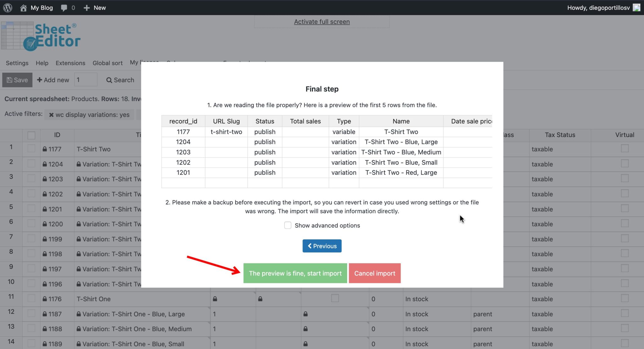The image size is (644, 349).
Task: Open the Global sort menu
Action: (107, 63)
